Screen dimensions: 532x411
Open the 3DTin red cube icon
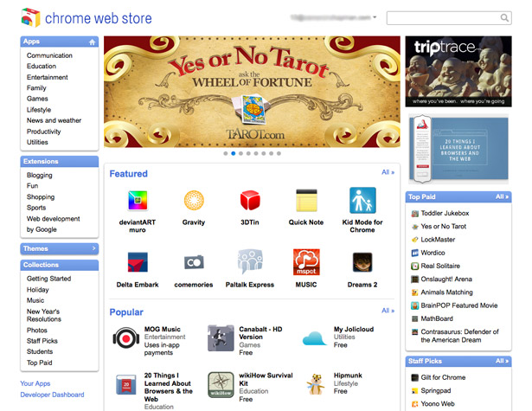250,200
